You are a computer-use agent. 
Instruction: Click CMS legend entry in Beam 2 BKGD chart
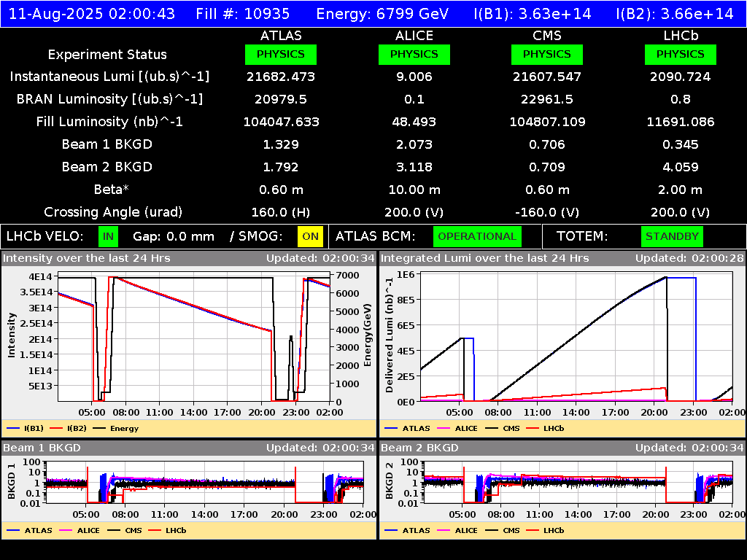(x=502, y=530)
